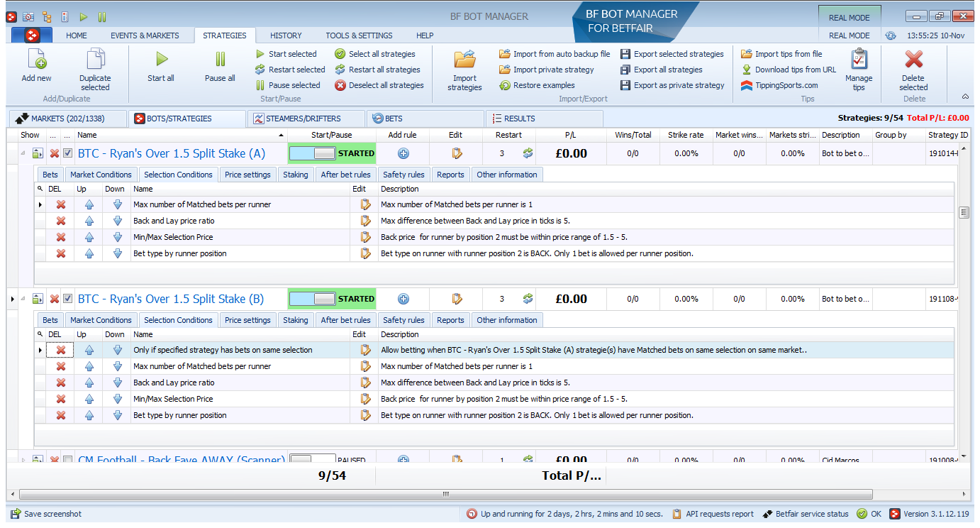Click the Pause all icon
Viewport: 980px width, 528px height.
pyautogui.click(x=220, y=60)
